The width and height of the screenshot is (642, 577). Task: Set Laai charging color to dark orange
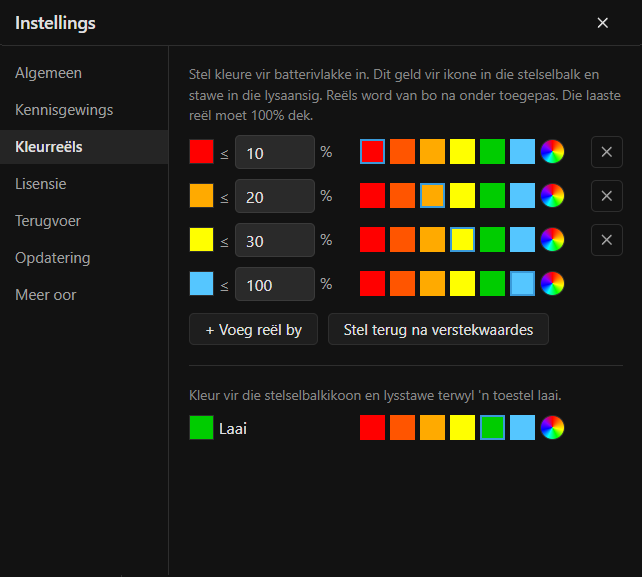point(402,428)
